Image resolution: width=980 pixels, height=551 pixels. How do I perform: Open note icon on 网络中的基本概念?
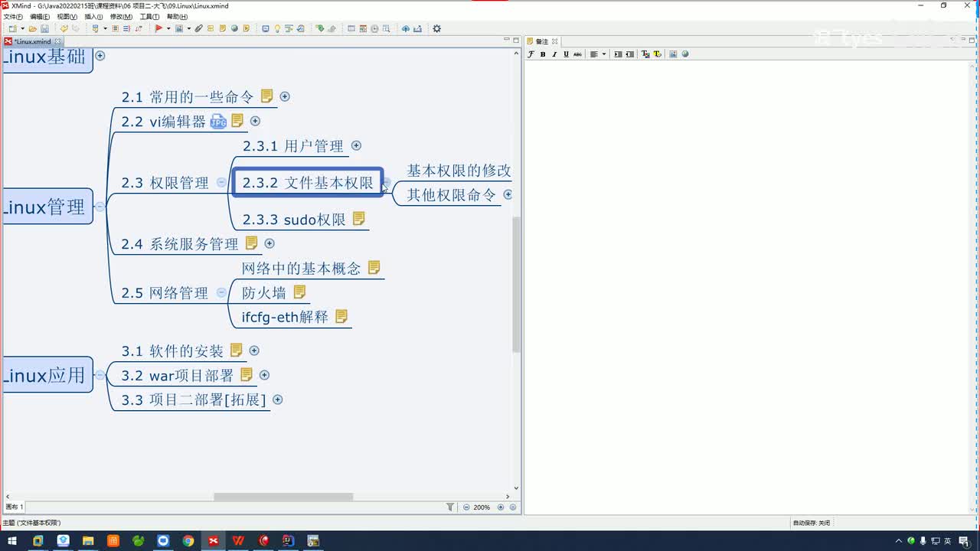[374, 268]
